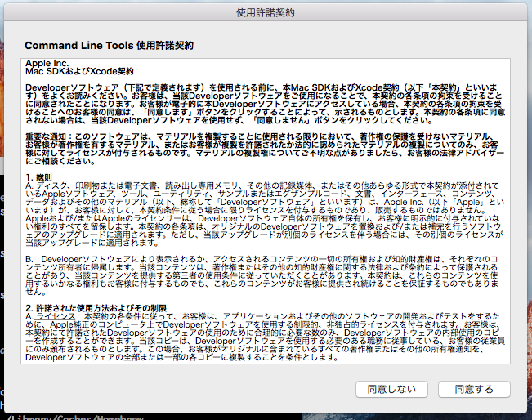Click the underlined ライセンス text in section 2

pyautogui.click(x=56, y=316)
